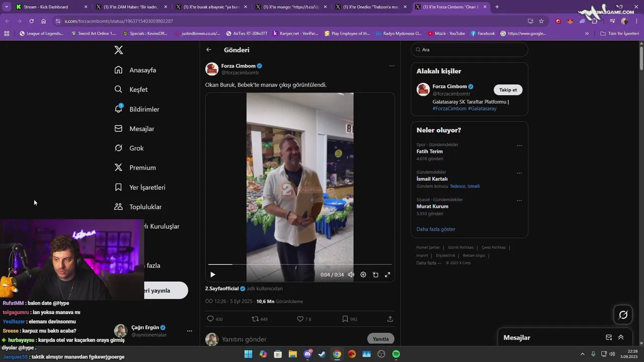Click the Yanıtla button
The image size is (644, 362).
(381, 339)
